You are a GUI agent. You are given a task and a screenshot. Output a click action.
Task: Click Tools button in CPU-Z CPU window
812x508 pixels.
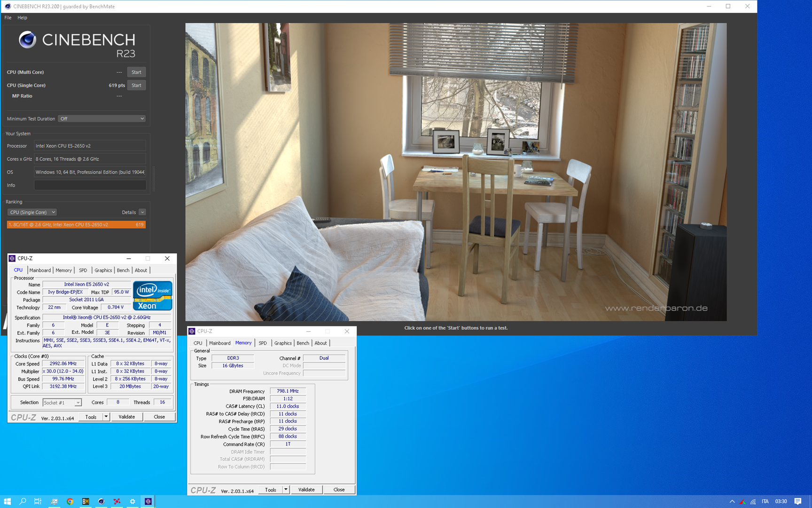pyautogui.click(x=91, y=417)
